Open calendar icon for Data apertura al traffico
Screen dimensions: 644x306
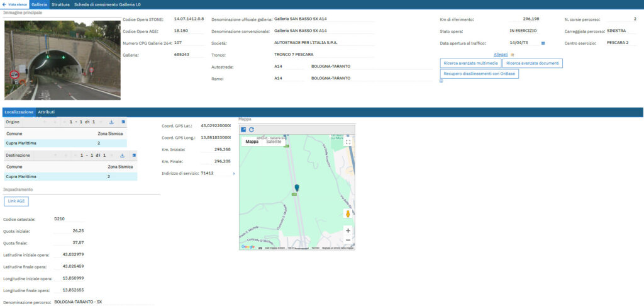tap(543, 43)
